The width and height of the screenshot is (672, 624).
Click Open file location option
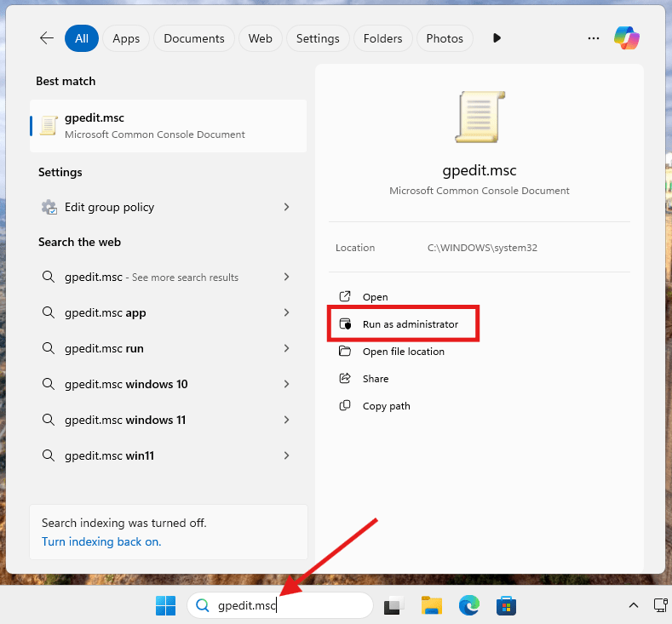point(403,352)
